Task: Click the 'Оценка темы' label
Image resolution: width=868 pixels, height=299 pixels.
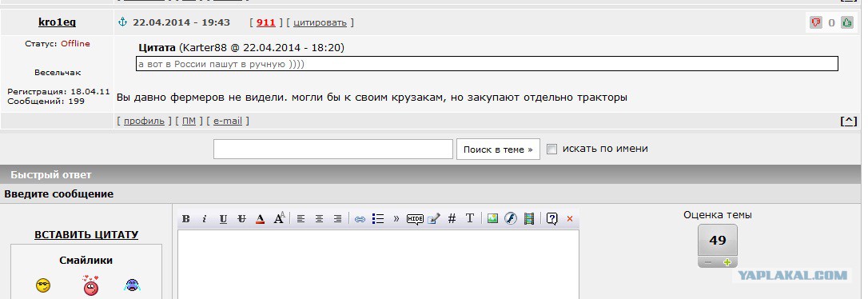Action: click(x=718, y=215)
